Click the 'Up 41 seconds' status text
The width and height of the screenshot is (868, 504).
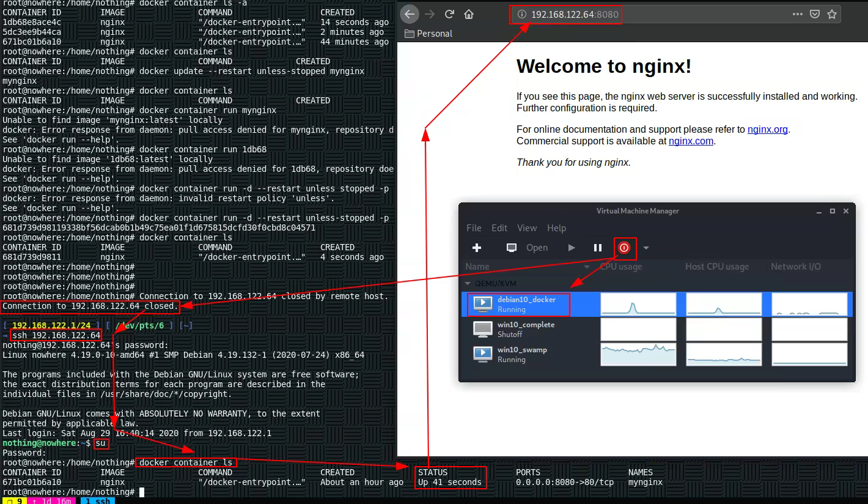[x=450, y=482]
